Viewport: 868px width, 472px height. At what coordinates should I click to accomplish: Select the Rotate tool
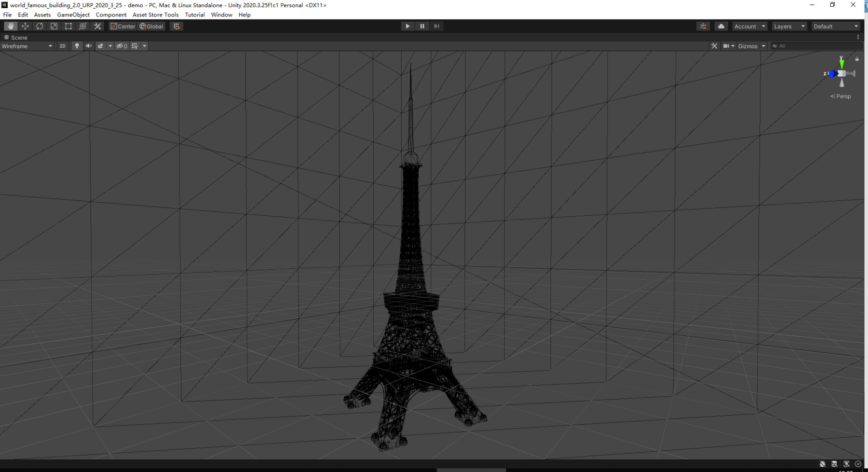pos(39,26)
